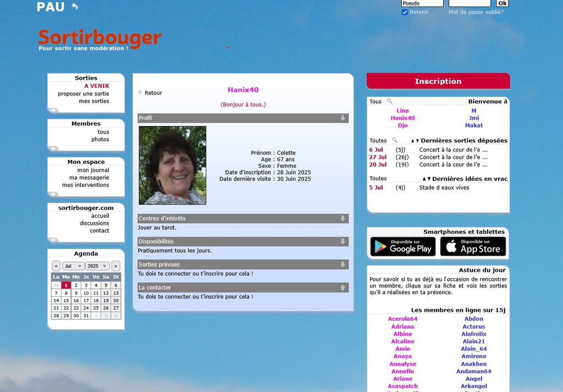Screen dimensions: 563x392
Task: Open Stade d eaux vives idea
Action: 444,187
